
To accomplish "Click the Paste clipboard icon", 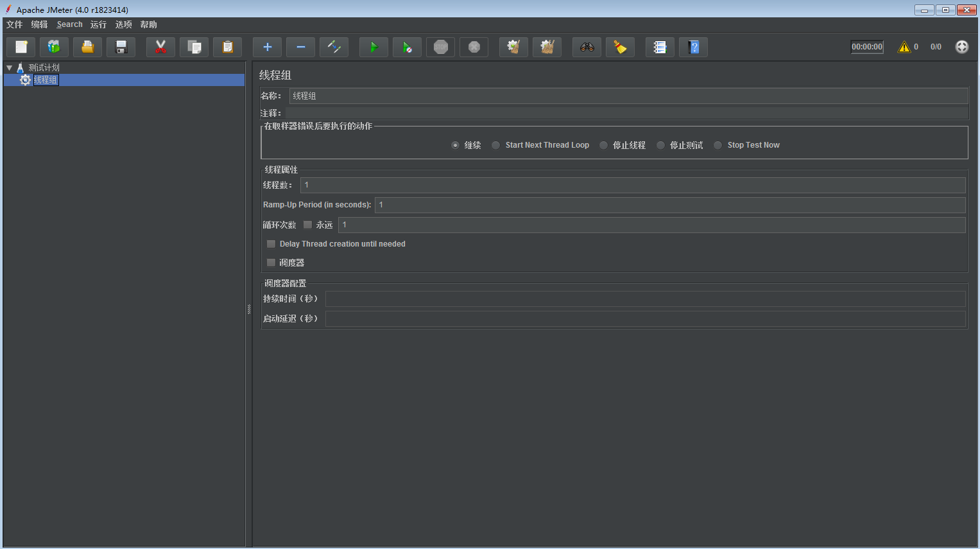I will point(228,47).
